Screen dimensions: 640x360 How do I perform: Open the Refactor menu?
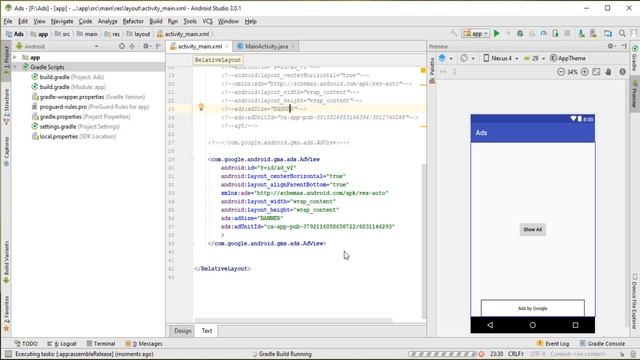(x=133, y=21)
